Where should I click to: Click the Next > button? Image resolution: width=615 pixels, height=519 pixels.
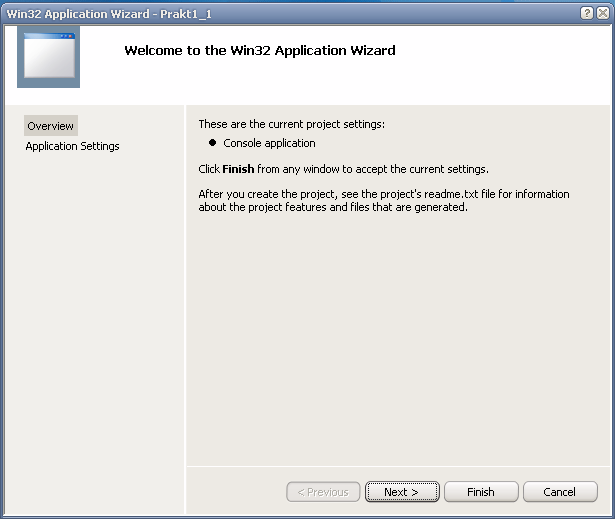402,492
